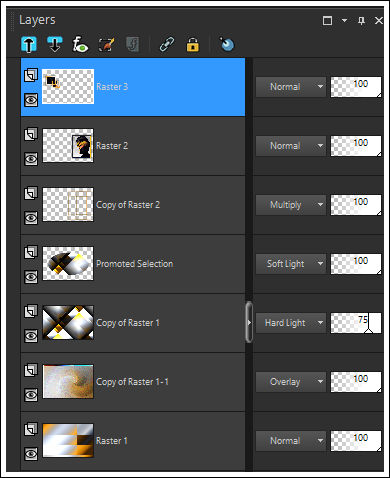
Task: Click the edit selection icon
Action: [107, 44]
